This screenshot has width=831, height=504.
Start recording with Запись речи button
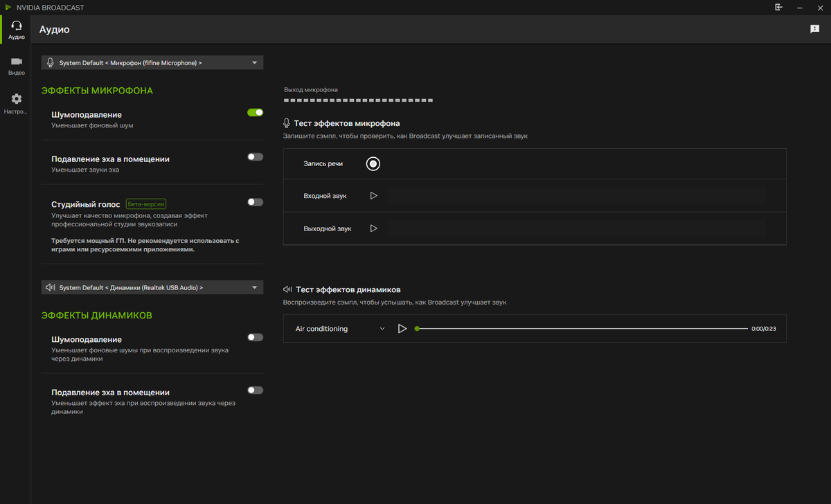coord(373,163)
